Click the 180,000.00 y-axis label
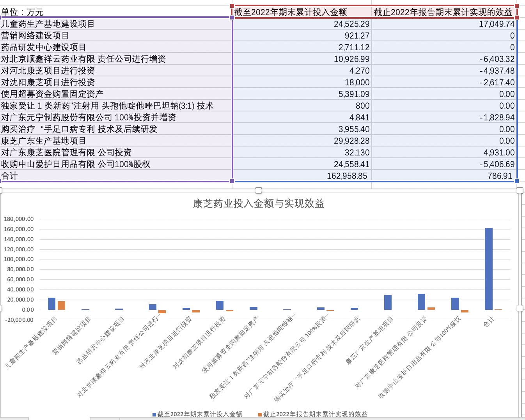 click(x=19, y=219)
